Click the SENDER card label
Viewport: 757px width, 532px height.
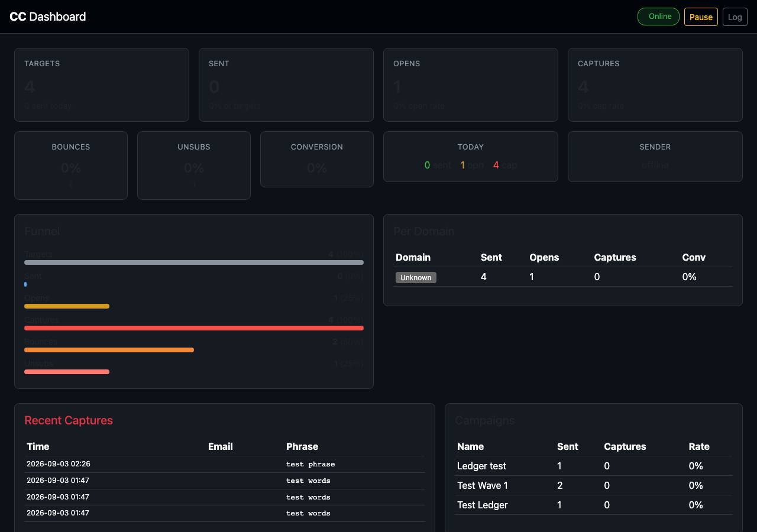(x=655, y=147)
